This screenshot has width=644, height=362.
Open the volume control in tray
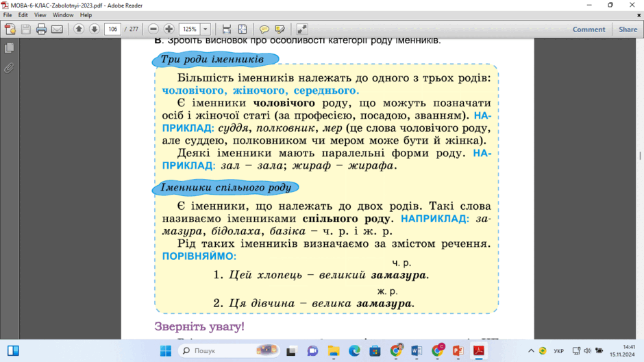point(587,351)
